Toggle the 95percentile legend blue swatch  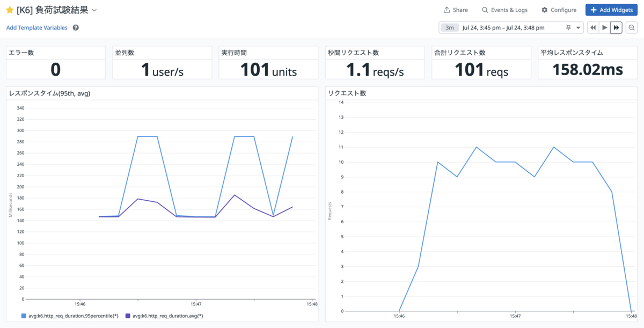pyautogui.click(x=24, y=316)
